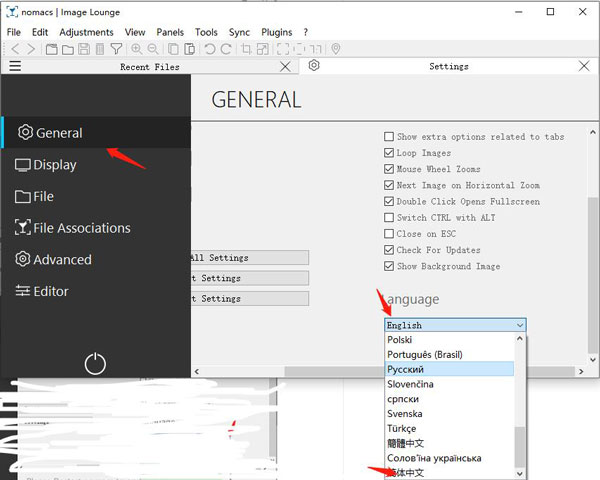This screenshot has height=480, width=600.
Task: Select the Crop tool icon
Action: coord(247,49)
